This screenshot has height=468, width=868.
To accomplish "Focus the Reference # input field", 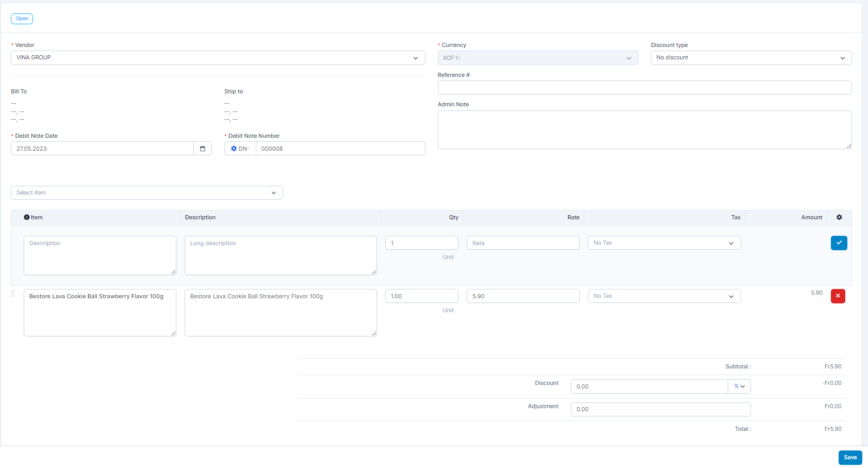I will tap(644, 88).
